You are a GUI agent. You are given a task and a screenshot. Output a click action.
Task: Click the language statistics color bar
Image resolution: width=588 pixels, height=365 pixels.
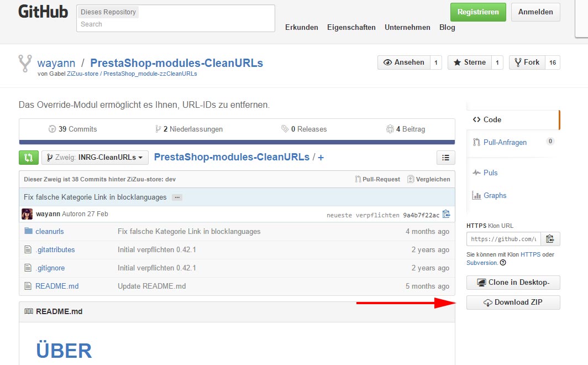click(237, 142)
